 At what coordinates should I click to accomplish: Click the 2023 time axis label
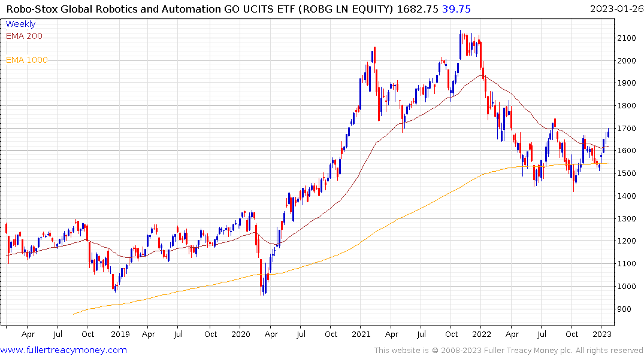click(x=601, y=334)
